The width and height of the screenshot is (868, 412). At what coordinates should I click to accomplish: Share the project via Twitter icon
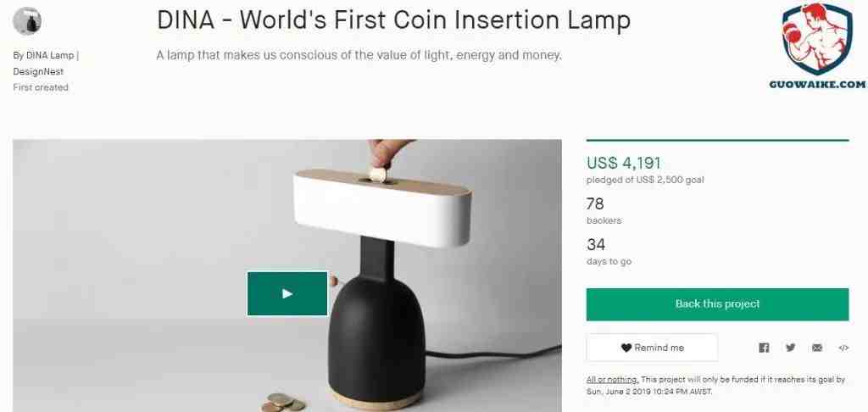(x=791, y=348)
